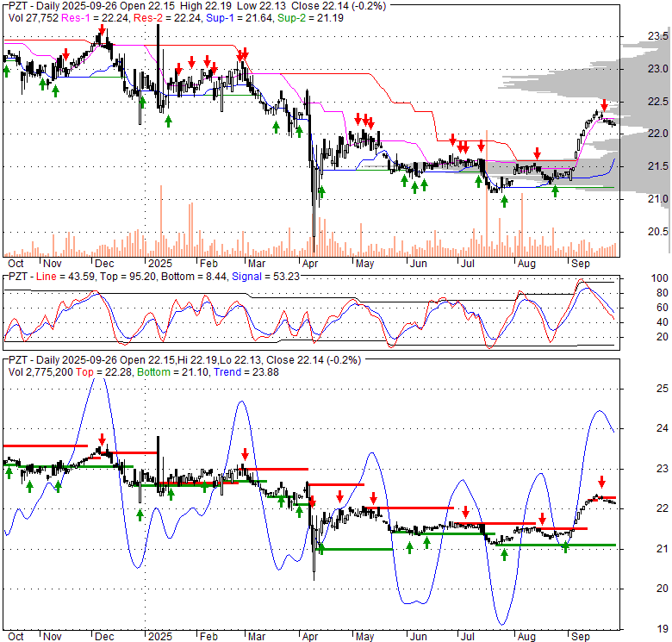Image resolution: width=672 pixels, height=642 pixels.
Task: Click the Top = 22.28 value in the trend chart
Action: (104, 372)
